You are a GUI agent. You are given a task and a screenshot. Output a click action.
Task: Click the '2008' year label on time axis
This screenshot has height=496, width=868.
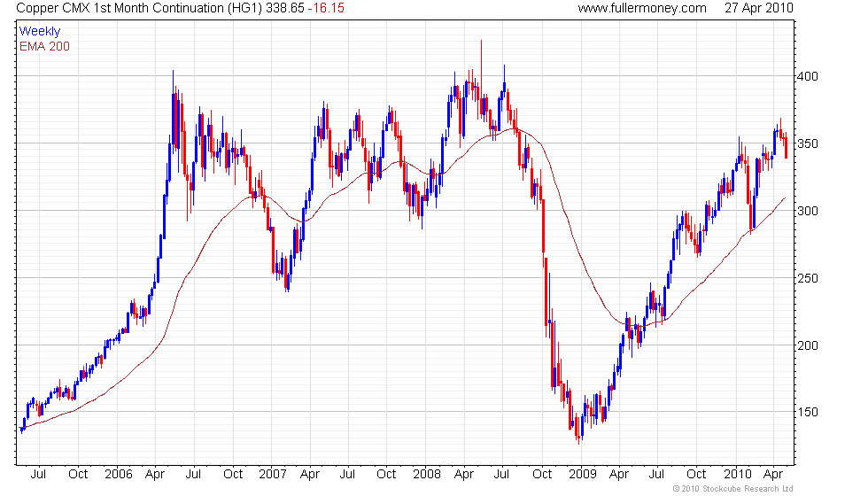(x=427, y=475)
